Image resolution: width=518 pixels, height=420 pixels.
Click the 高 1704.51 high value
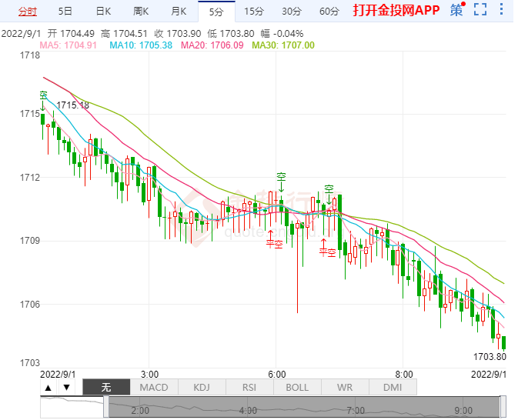click(x=124, y=34)
